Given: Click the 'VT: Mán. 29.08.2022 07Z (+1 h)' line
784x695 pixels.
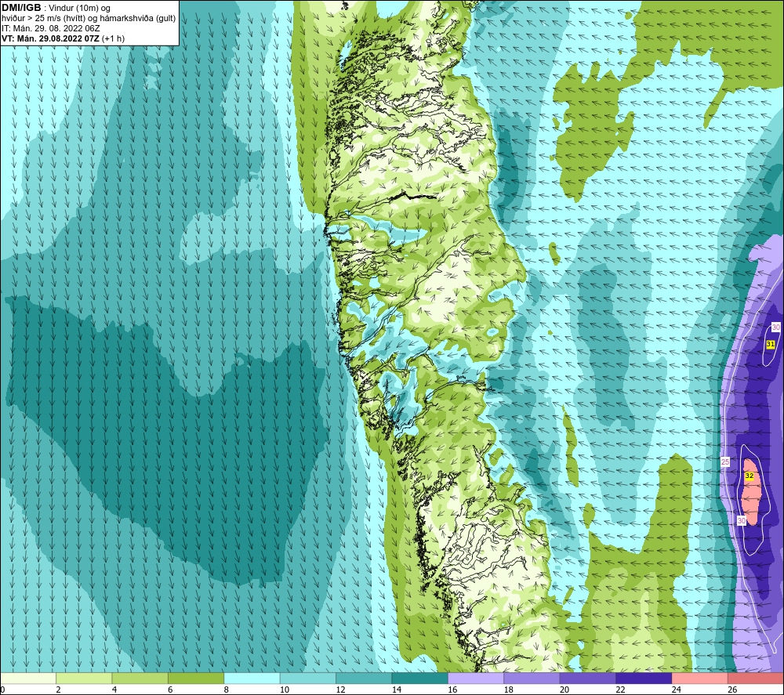Looking at the screenshot, I should [63, 38].
